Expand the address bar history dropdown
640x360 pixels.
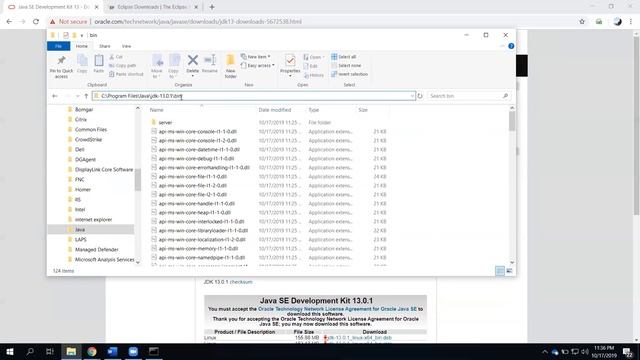click(412, 96)
